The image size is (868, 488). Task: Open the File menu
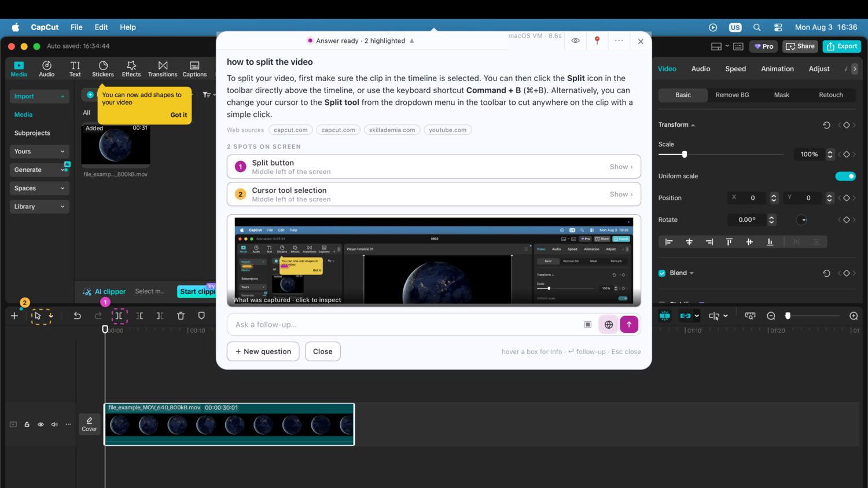coord(76,27)
